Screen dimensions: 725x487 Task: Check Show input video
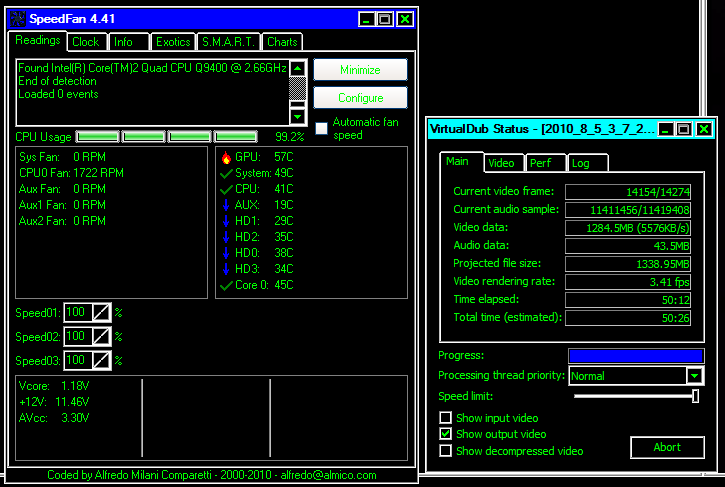coord(445,418)
